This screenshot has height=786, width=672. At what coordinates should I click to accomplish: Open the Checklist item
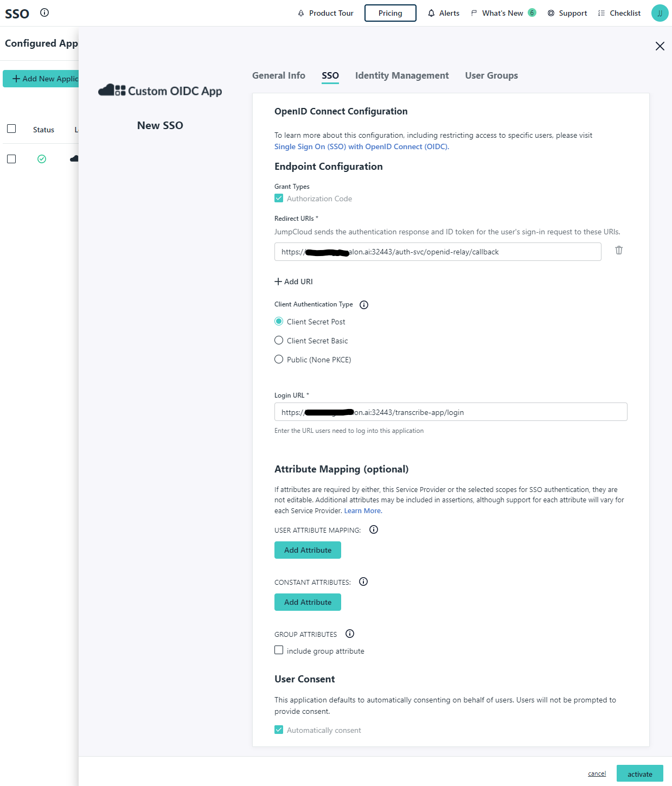pyautogui.click(x=619, y=13)
